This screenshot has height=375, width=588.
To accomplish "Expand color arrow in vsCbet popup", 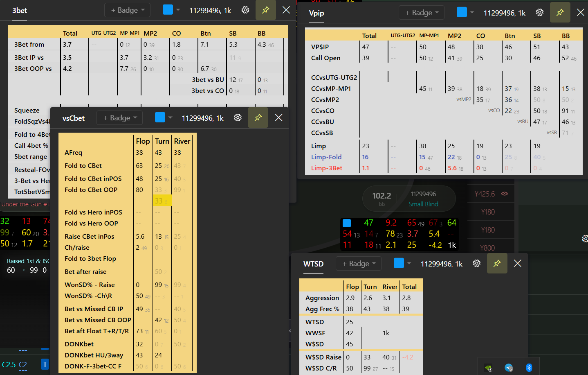I will pyautogui.click(x=171, y=117).
